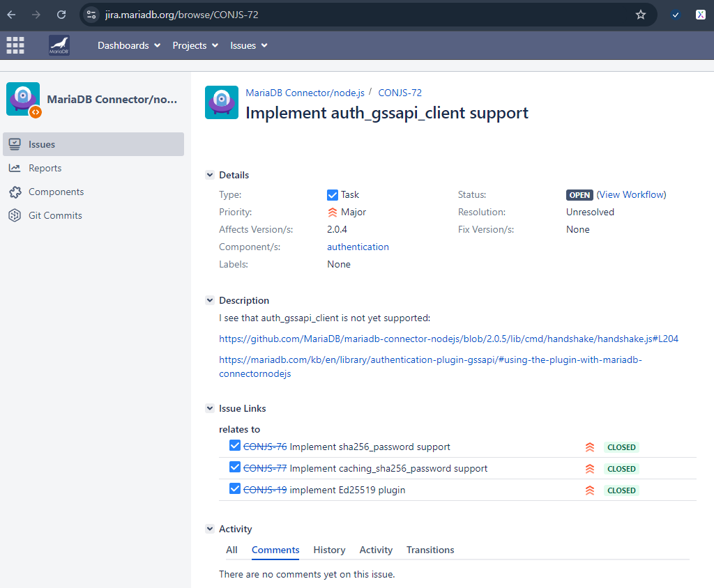
Task: Open the Activity tab in activity section
Action: coord(376,550)
